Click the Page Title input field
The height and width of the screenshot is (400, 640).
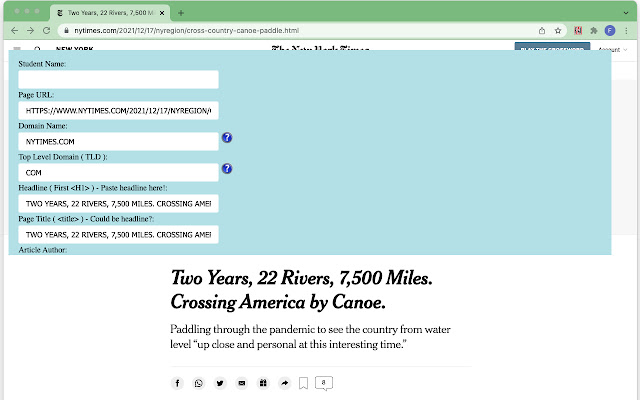tap(118, 235)
